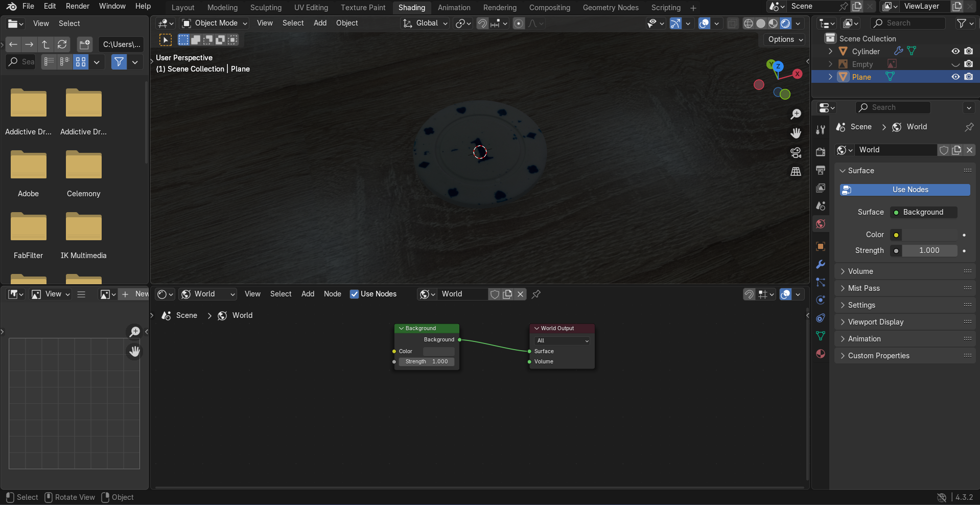
Task: Open the Object Mode dropdown
Action: [215, 23]
